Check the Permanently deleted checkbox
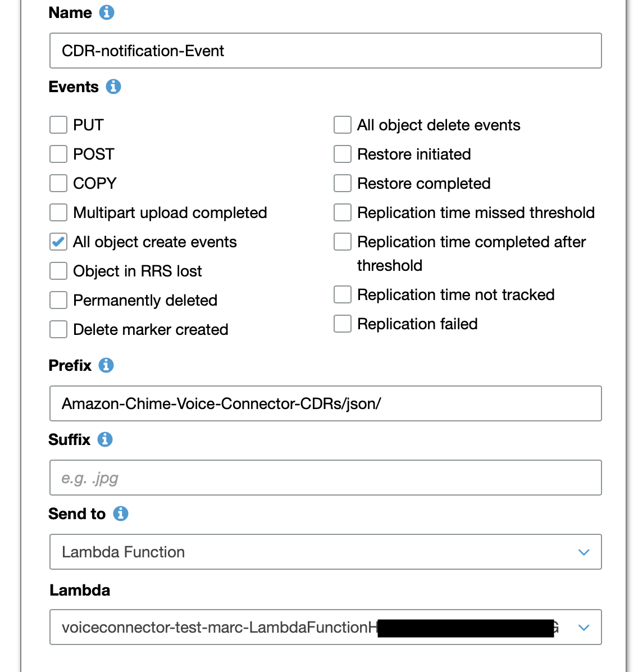638x672 pixels. pos(58,300)
